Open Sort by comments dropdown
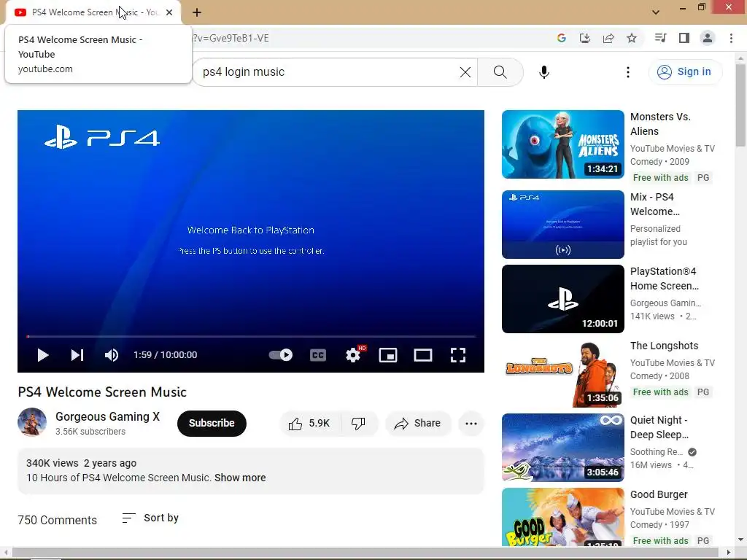The height and width of the screenshot is (560, 747). 150,518
